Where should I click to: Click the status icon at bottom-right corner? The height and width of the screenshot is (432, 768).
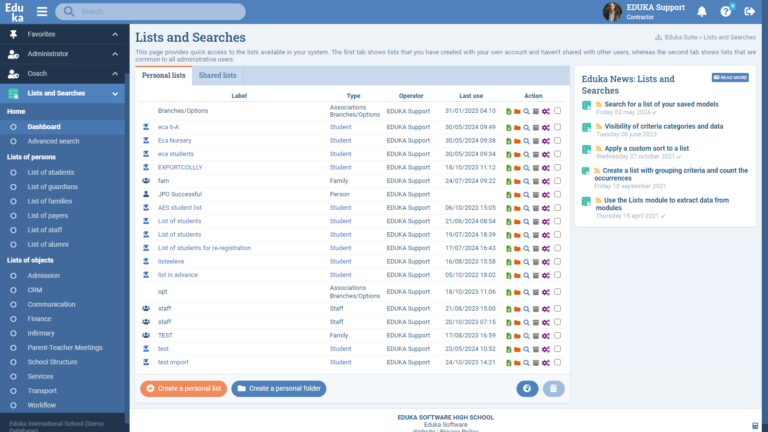click(755, 426)
